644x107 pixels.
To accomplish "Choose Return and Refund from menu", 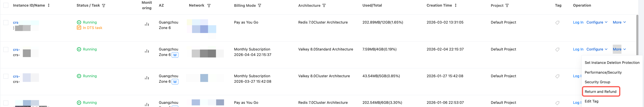I will tap(601, 92).
